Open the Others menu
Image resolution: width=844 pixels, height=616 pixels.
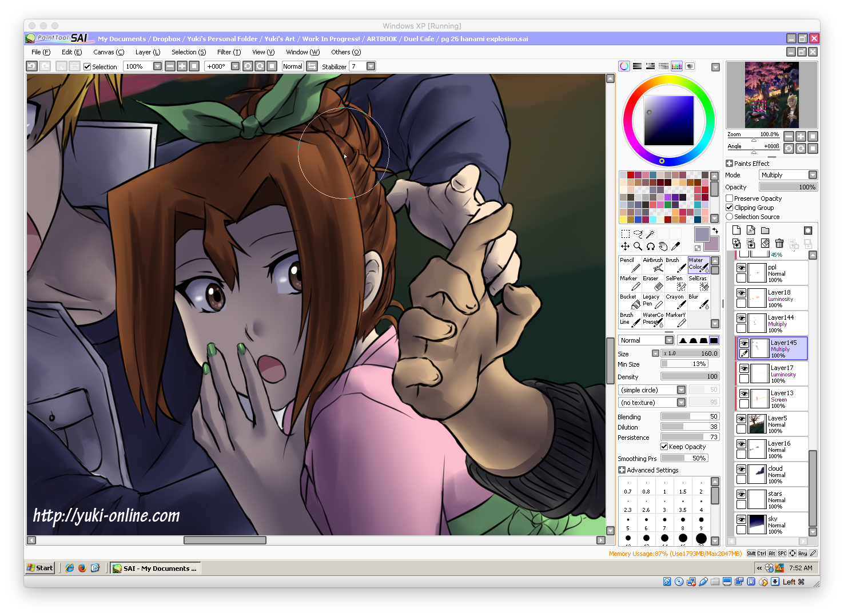coord(346,52)
